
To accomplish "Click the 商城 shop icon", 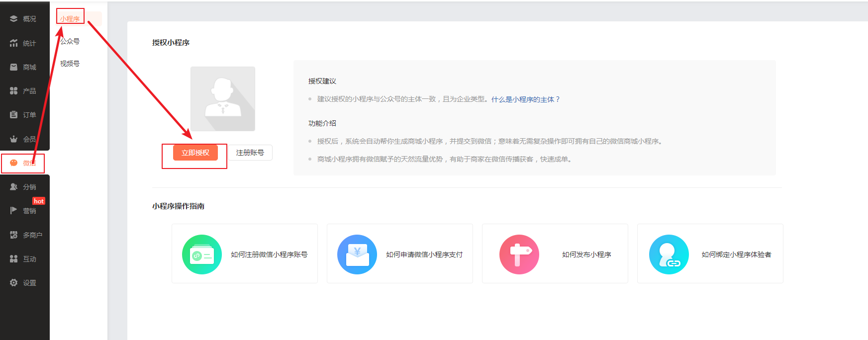I will coord(13,67).
